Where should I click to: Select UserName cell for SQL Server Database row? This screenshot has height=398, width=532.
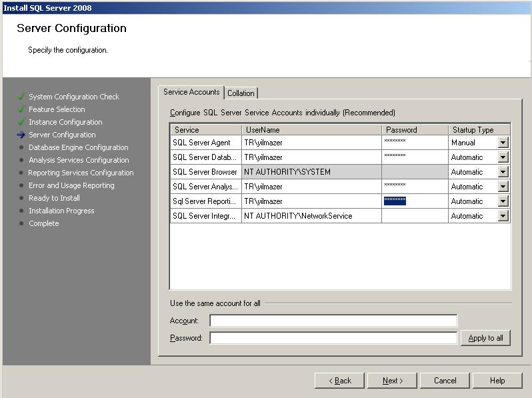[x=311, y=157]
